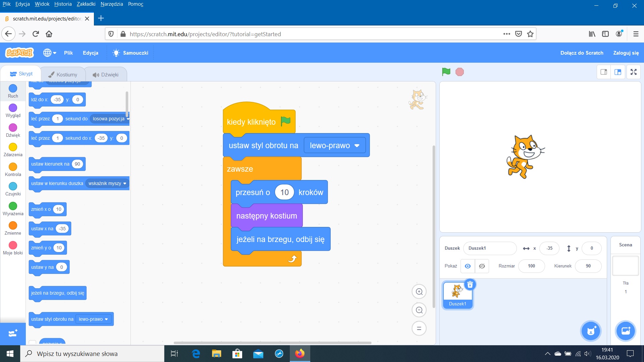Open the choose a sprite button

(x=591, y=331)
